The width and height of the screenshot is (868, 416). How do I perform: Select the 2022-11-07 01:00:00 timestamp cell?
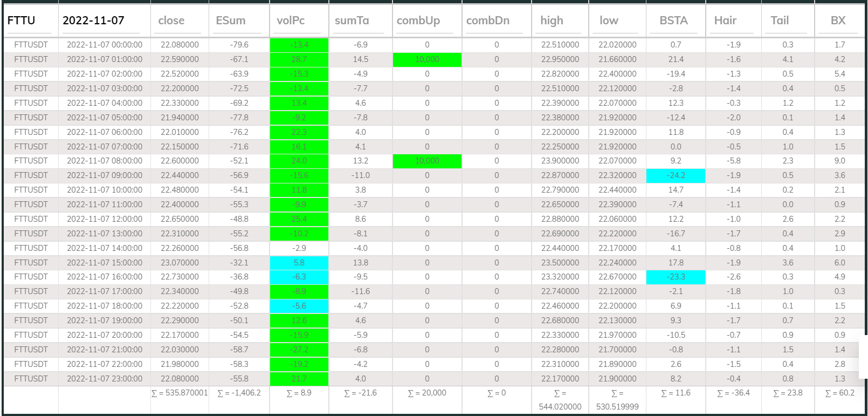(x=105, y=59)
